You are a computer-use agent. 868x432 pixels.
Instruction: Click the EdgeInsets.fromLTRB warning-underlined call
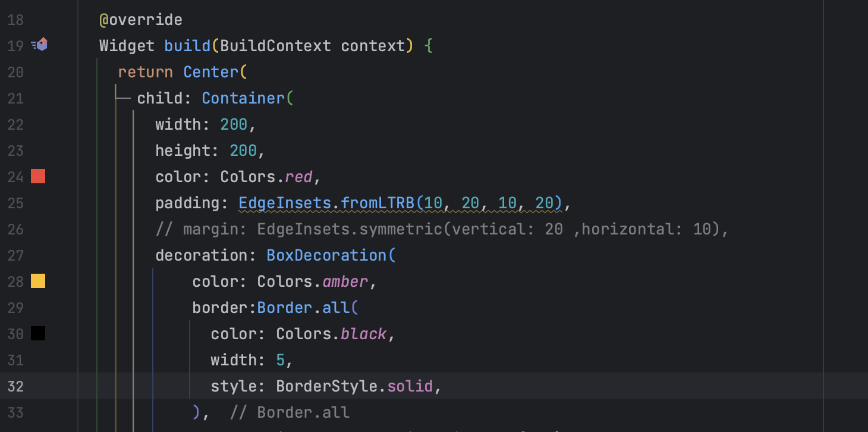[x=401, y=203]
